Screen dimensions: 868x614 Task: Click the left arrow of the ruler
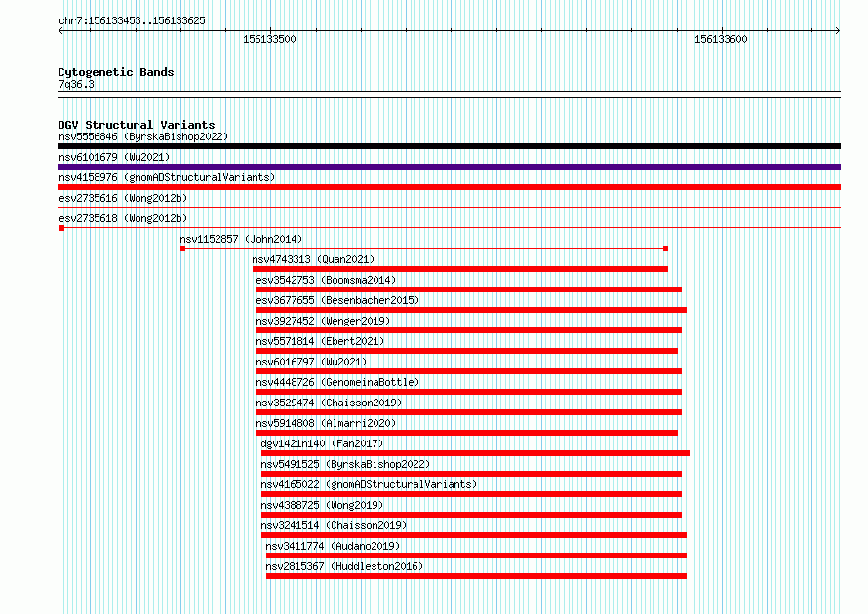coord(60,31)
